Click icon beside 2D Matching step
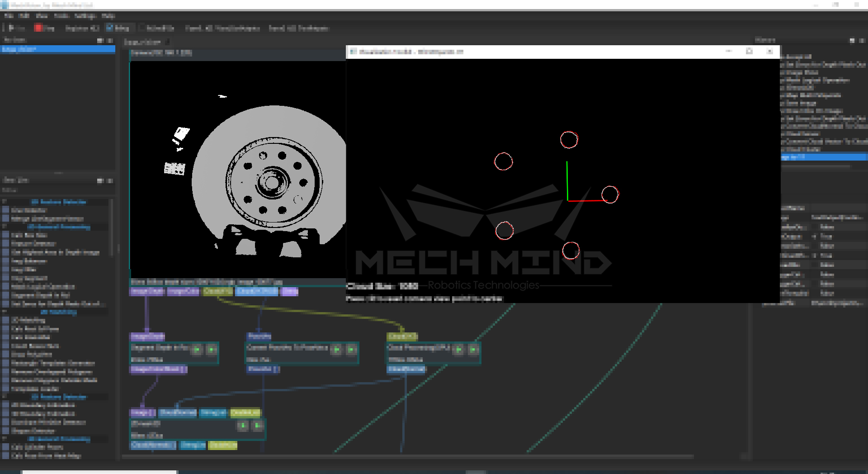This screenshot has width=868, height=474. coord(6,320)
